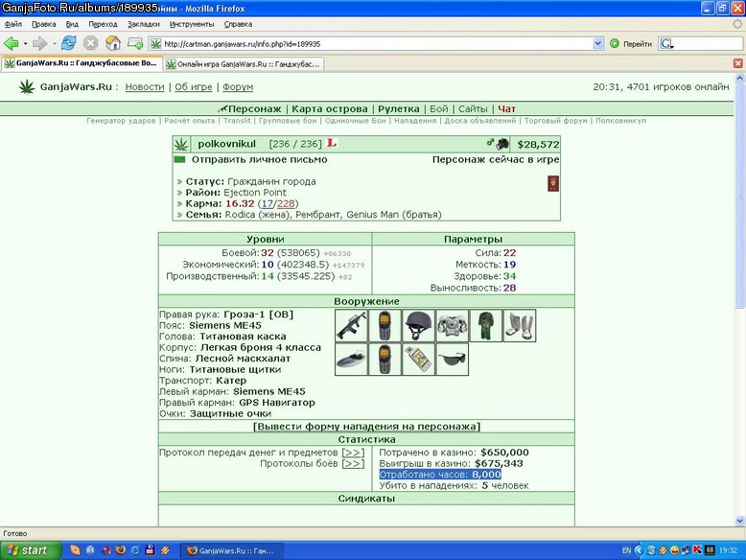Click the syndicate L icon next to polkovnikul
Screen dimensions: 746x560
click(x=332, y=143)
